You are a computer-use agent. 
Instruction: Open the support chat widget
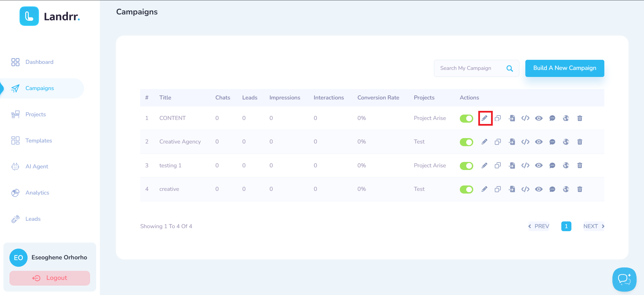point(624,279)
